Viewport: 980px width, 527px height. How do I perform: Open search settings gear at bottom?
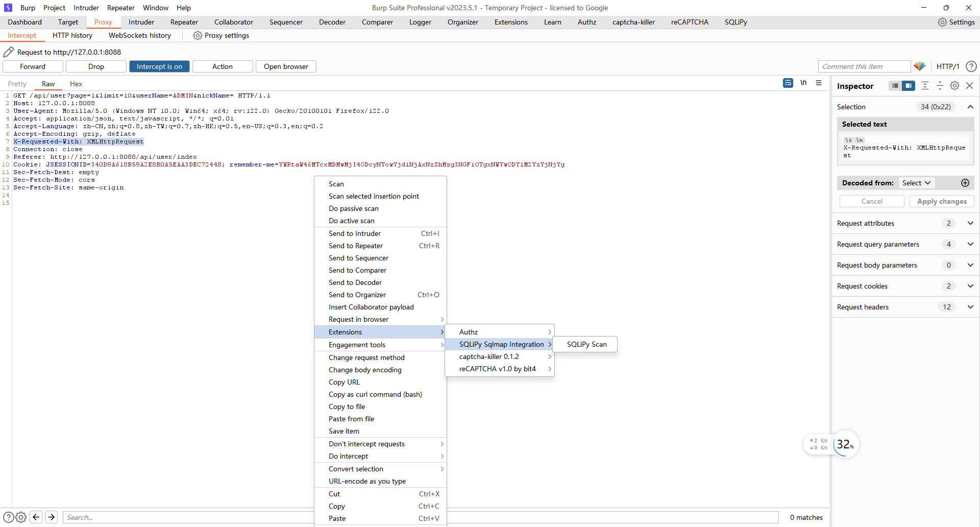pyautogui.click(x=21, y=517)
